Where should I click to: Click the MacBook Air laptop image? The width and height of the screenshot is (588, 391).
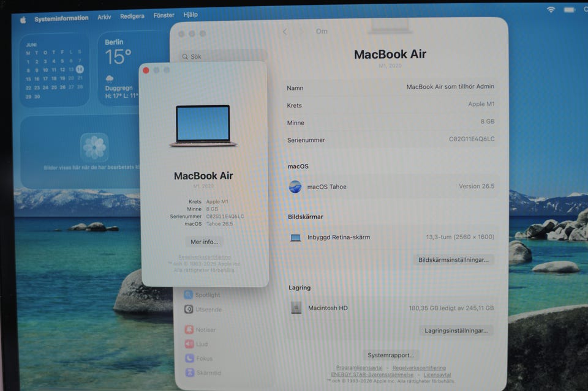click(203, 126)
